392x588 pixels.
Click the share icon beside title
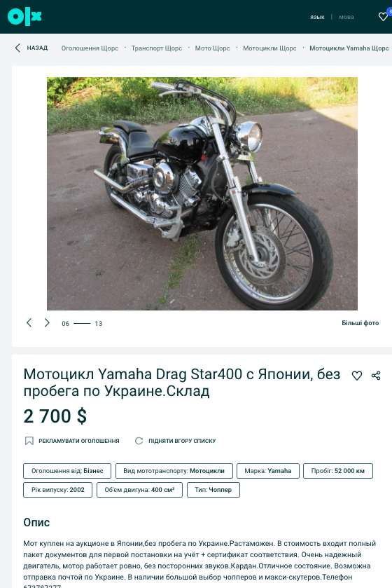click(376, 376)
